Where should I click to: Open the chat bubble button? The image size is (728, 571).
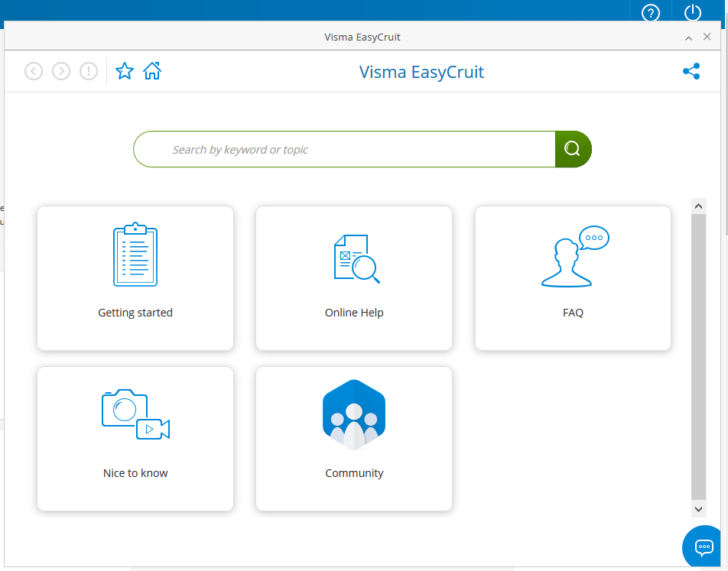click(x=704, y=547)
